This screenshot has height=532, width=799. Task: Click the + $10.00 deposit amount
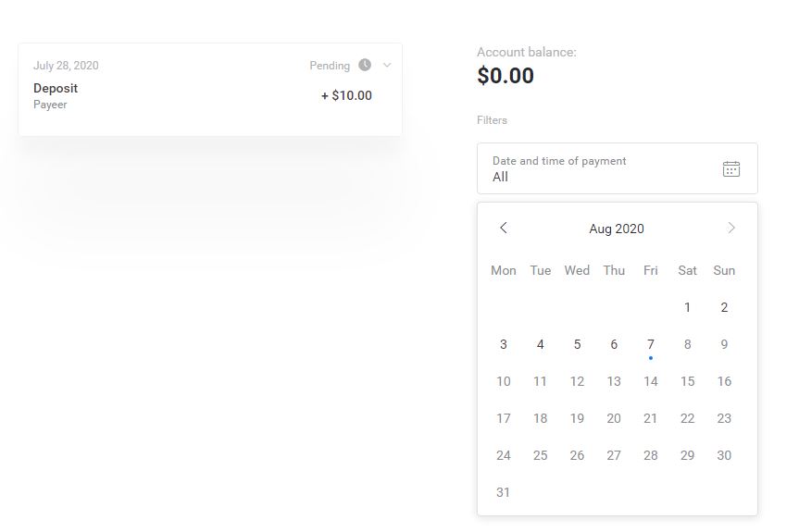[x=346, y=95]
